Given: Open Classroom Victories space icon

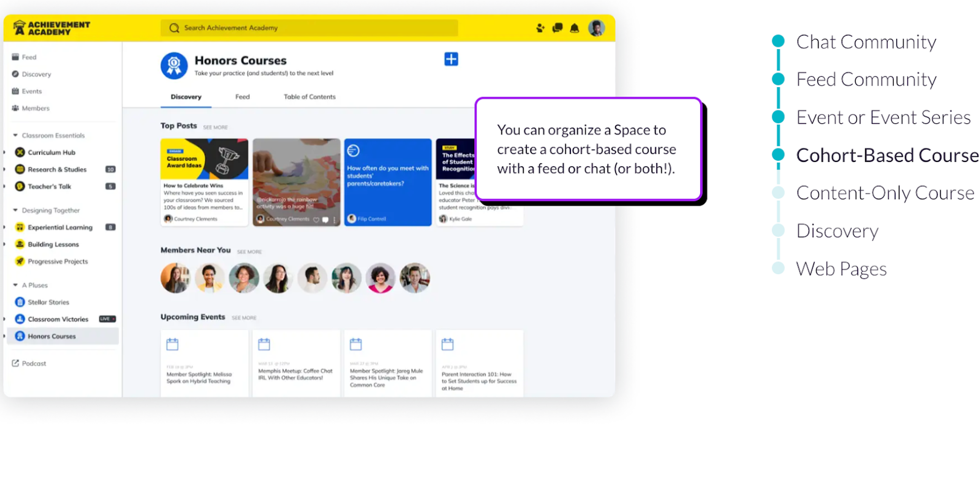Looking at the screenshot, I should click(20, 319).
